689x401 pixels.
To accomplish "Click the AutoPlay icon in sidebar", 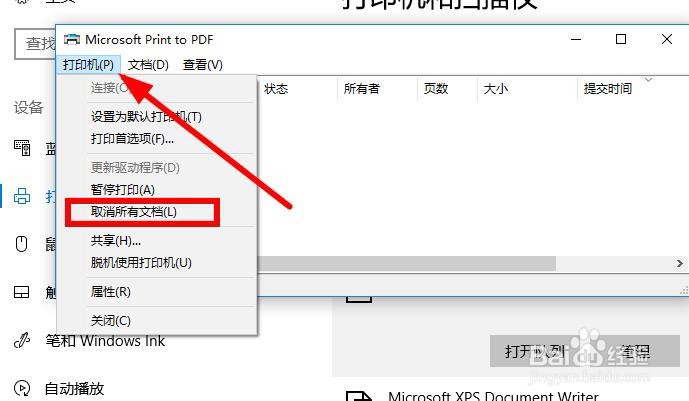I will (x=22, y=388).
